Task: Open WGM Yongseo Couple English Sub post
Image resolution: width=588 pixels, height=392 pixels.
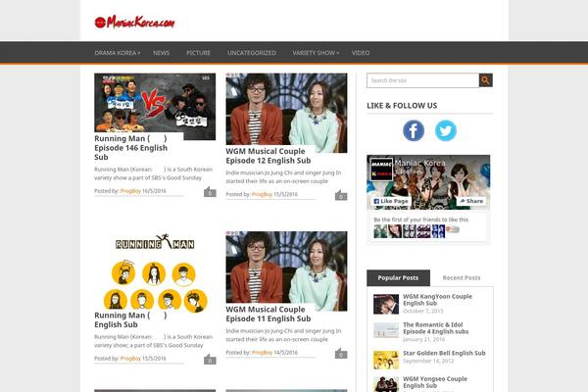Action: (x=435, y=382)
